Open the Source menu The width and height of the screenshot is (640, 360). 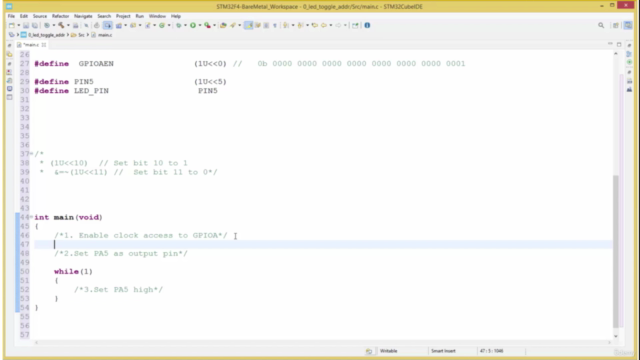tap(40, 16)
